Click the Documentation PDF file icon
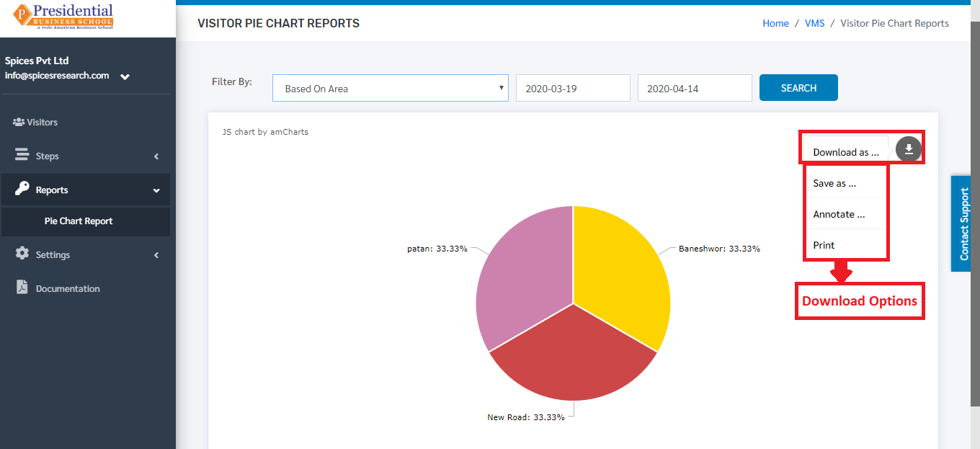 point(22,288)
